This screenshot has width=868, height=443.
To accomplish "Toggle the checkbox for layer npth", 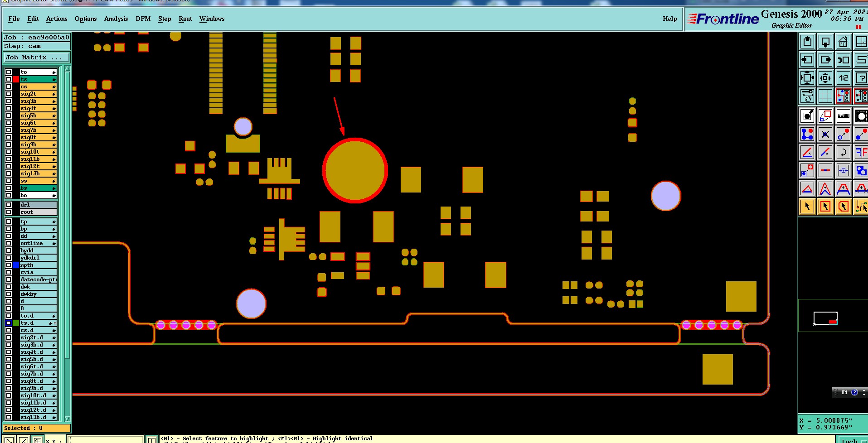I will (x=9, y=265).
